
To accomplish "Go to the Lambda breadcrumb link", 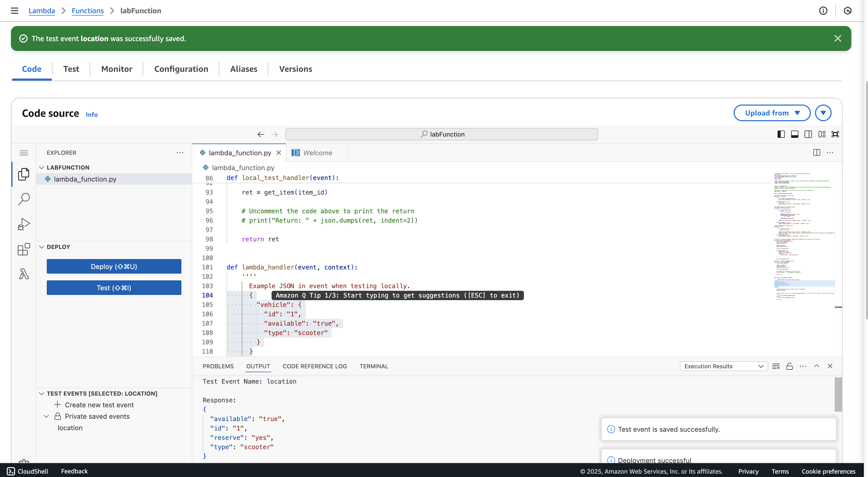I will [x=42, y=11].
